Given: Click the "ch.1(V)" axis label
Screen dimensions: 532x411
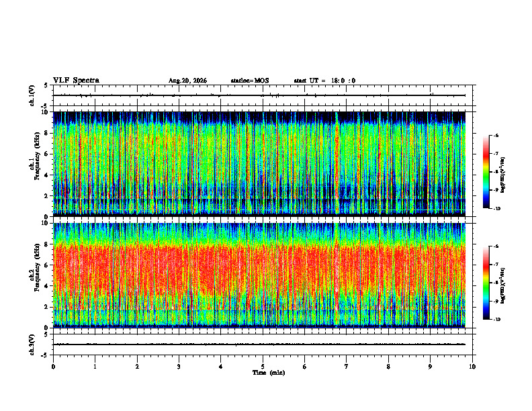Looking at the screenshot, I should [32, 95].
